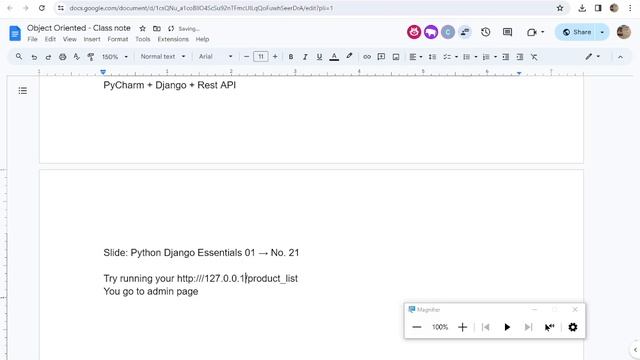Add a comment from toolbar
Screen dimensions: 640x360
click(x=381, y=57)
